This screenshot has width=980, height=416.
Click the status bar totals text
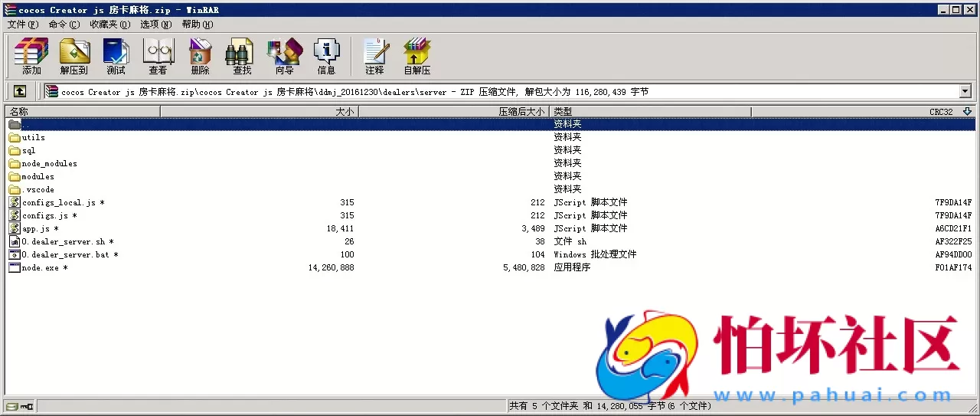[610, 406]
